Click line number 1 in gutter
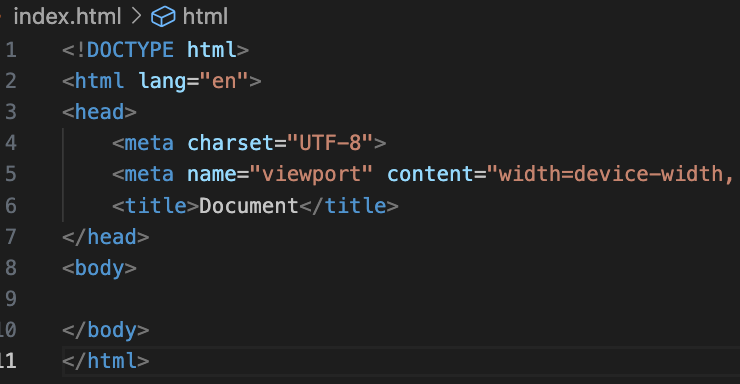 11,50
